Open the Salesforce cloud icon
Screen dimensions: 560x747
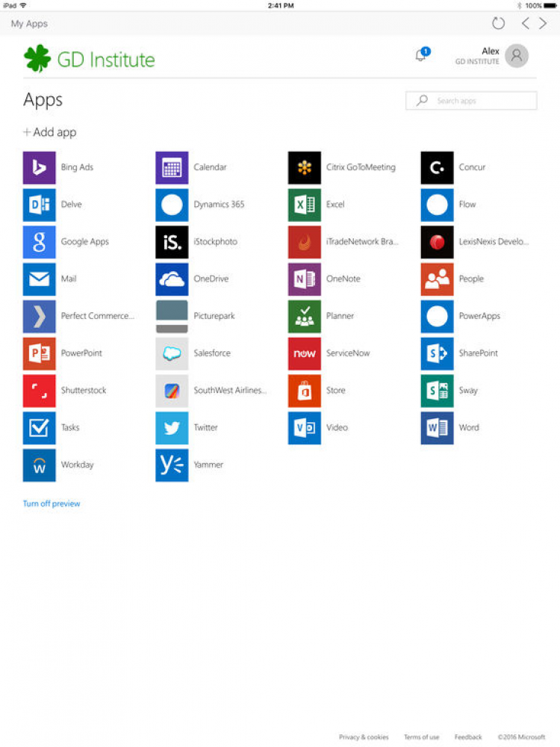click(172, 353)
